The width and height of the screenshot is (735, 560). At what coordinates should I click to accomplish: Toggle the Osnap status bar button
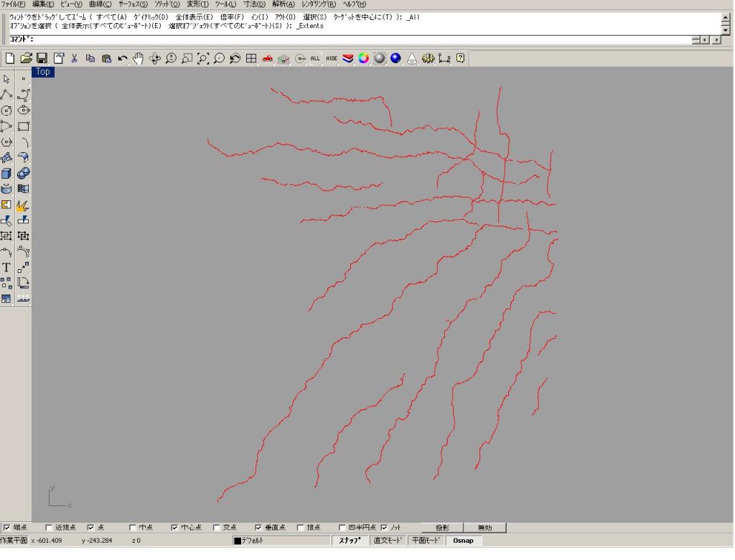(x=464, y=541)
